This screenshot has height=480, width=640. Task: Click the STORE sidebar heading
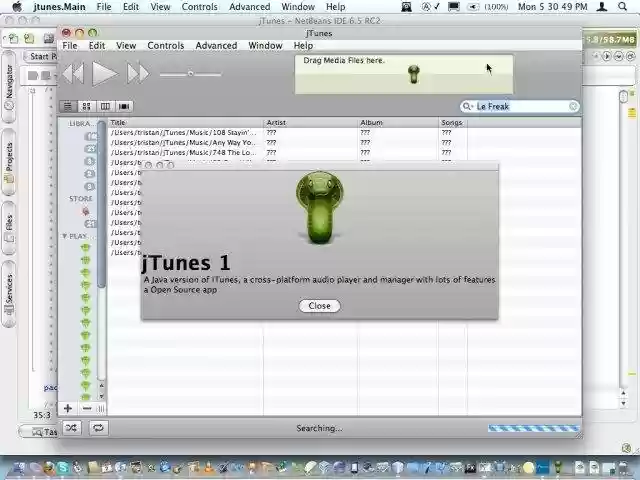click(81, 199)
